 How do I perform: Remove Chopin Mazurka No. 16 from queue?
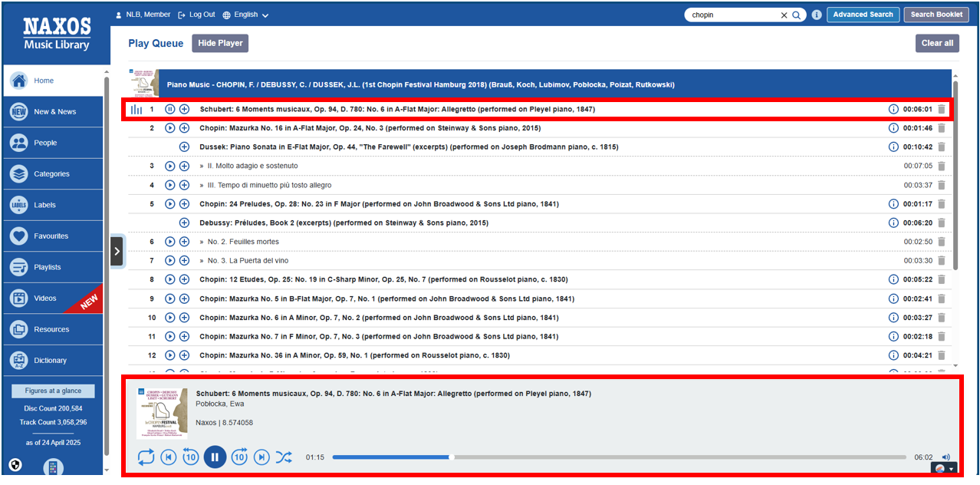point(942,128)
